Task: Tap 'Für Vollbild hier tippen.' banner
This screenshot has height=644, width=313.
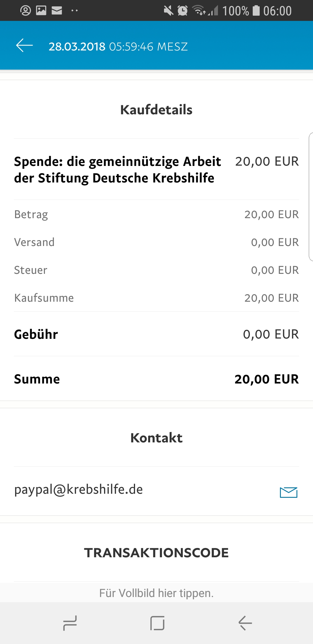Action: (156, 593)
